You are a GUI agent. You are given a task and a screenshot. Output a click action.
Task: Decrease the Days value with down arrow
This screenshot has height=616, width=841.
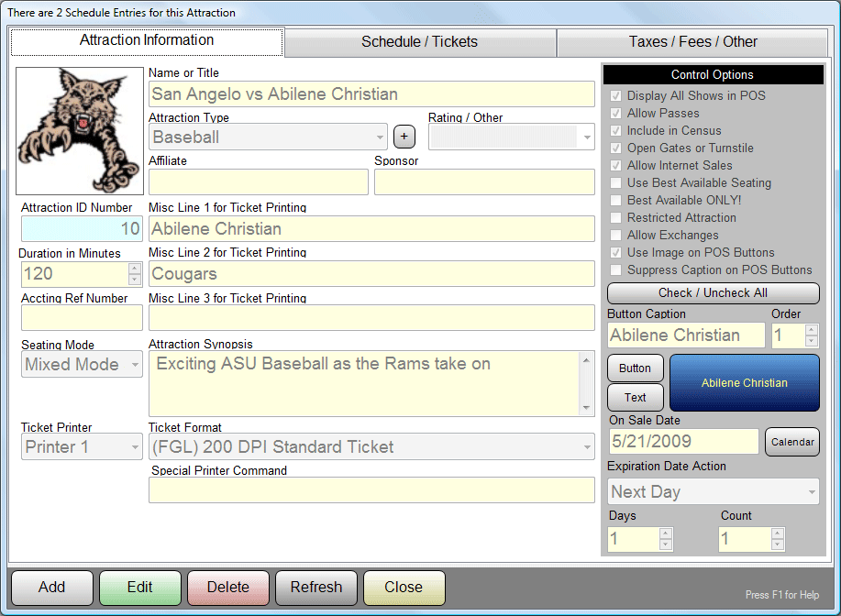[x=665, y=544]
